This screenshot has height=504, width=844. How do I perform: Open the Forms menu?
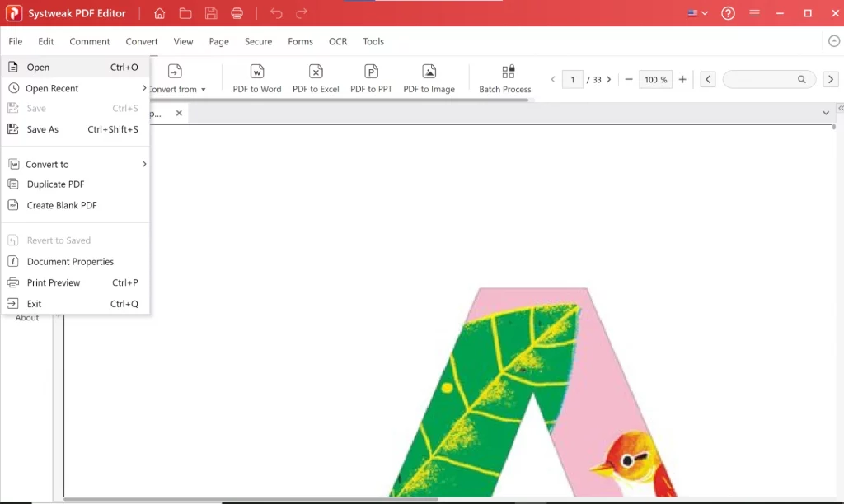pos(300,41)
